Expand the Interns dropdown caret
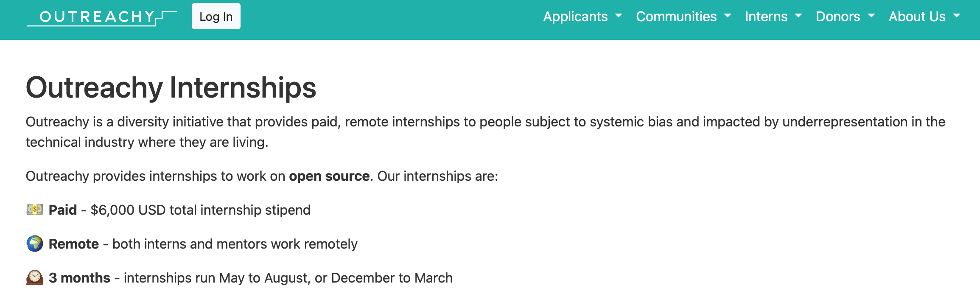The width and height of the screenshot is (980, 308). pyautogui.click(x=798, y=16)
